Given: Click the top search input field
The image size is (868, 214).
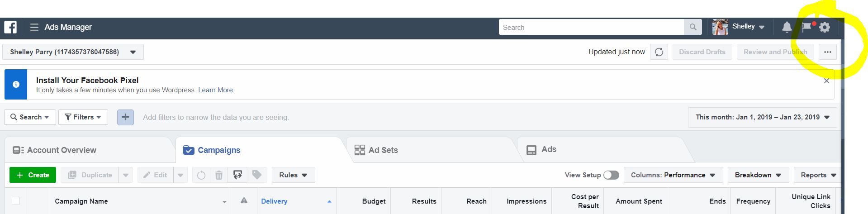Looking at the screenshot, I should click(591, 27).
